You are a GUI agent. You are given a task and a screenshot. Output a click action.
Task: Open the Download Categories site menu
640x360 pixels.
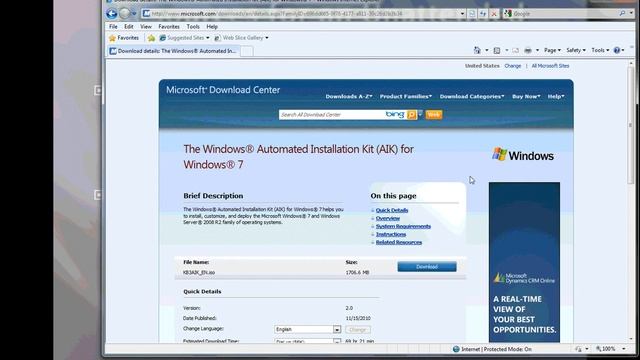[472, 97]
